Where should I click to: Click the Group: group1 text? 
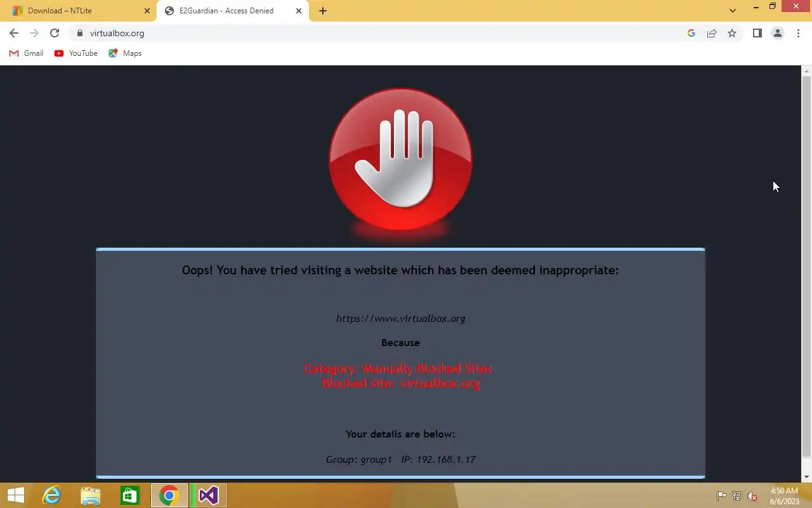(358, 459)
